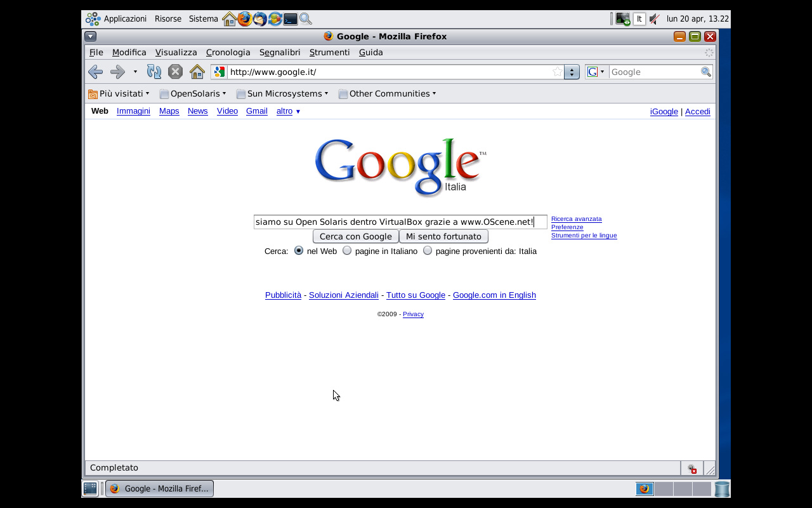Viewport: 812px width, 508px height.
Task: Launch Firefox from the top panel
Action: (245, 19)
